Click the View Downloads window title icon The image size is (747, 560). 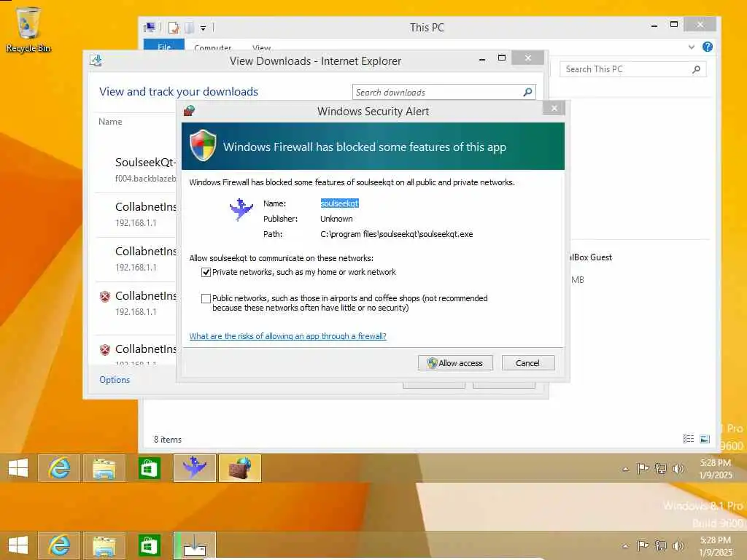pyautogui.click(x=96, y=61)
